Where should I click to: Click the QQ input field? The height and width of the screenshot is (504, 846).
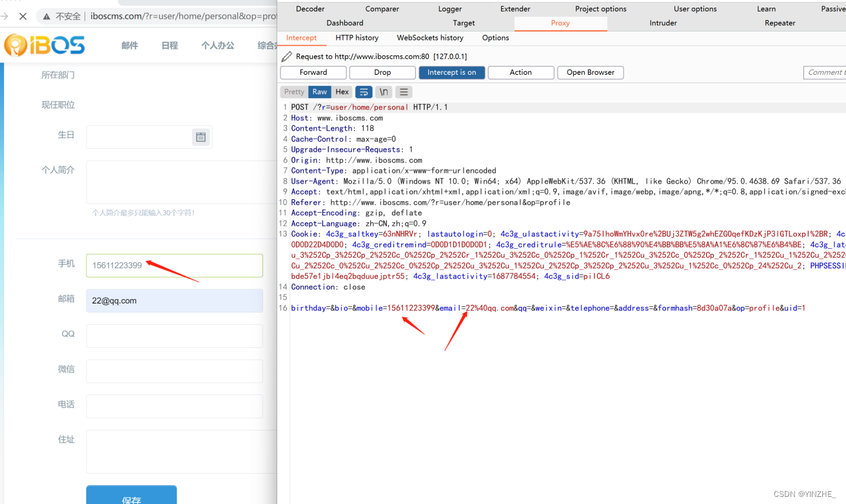[174, 336]
